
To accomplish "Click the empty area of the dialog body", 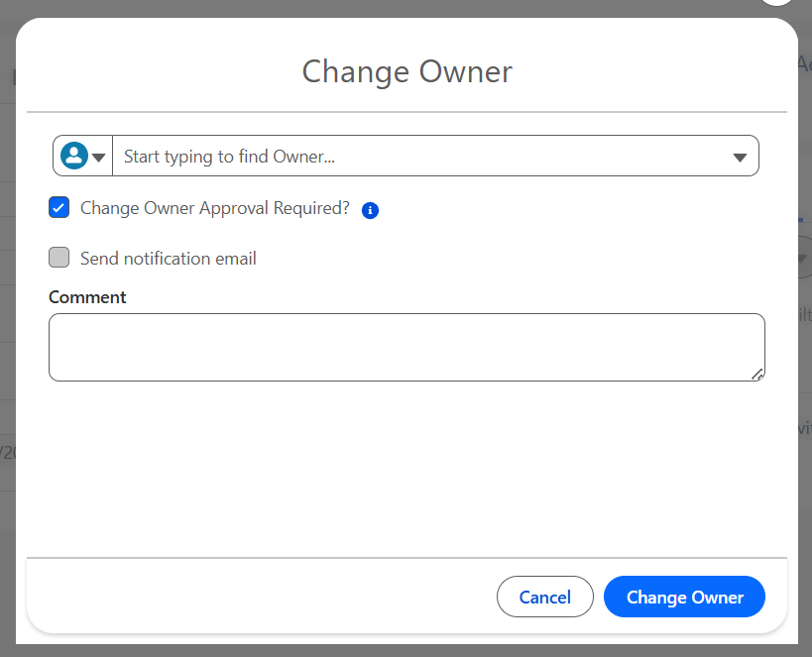I will click(406, 466).
